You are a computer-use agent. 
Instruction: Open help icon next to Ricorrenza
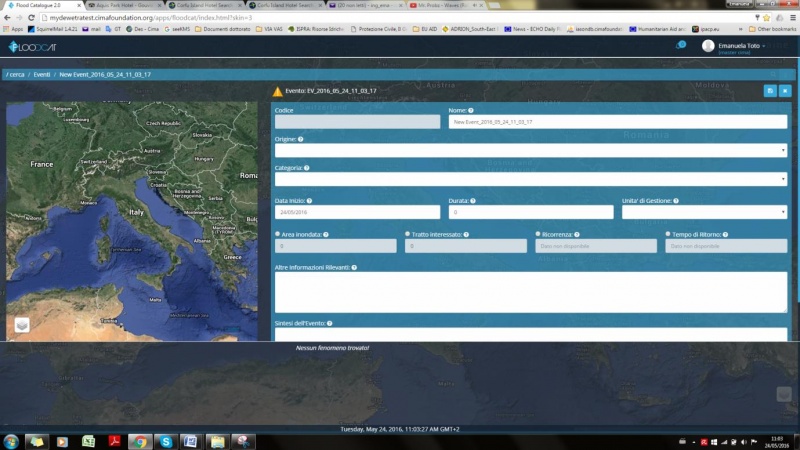pyautogui.click(x=577, y=235)
